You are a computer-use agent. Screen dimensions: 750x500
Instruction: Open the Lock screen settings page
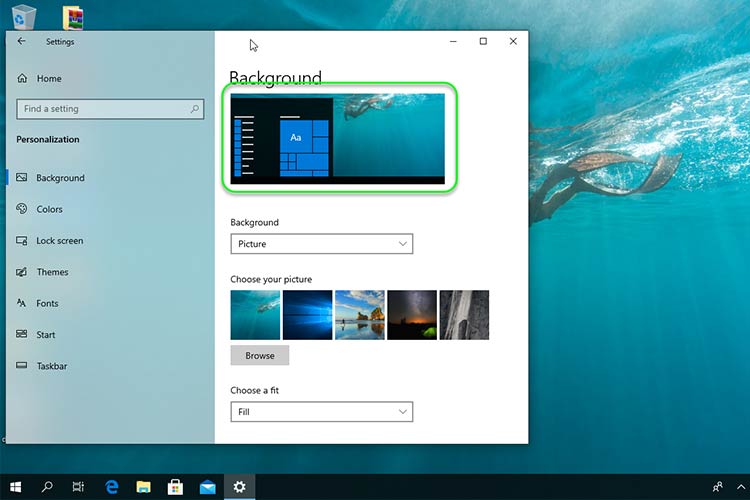point(59,241)
